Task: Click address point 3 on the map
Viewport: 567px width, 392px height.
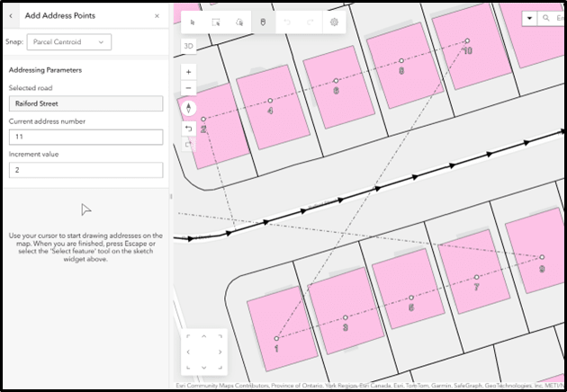Action: point(346,317)
